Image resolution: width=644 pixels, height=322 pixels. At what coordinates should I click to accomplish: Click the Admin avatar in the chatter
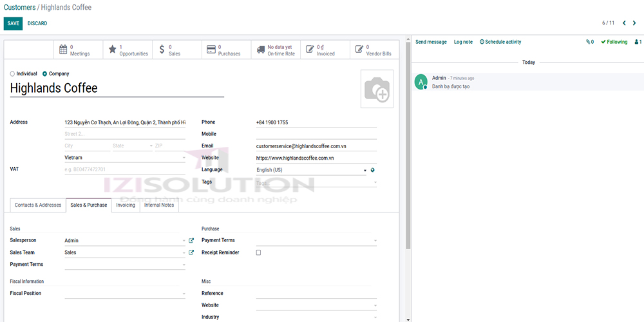[421, 81]
